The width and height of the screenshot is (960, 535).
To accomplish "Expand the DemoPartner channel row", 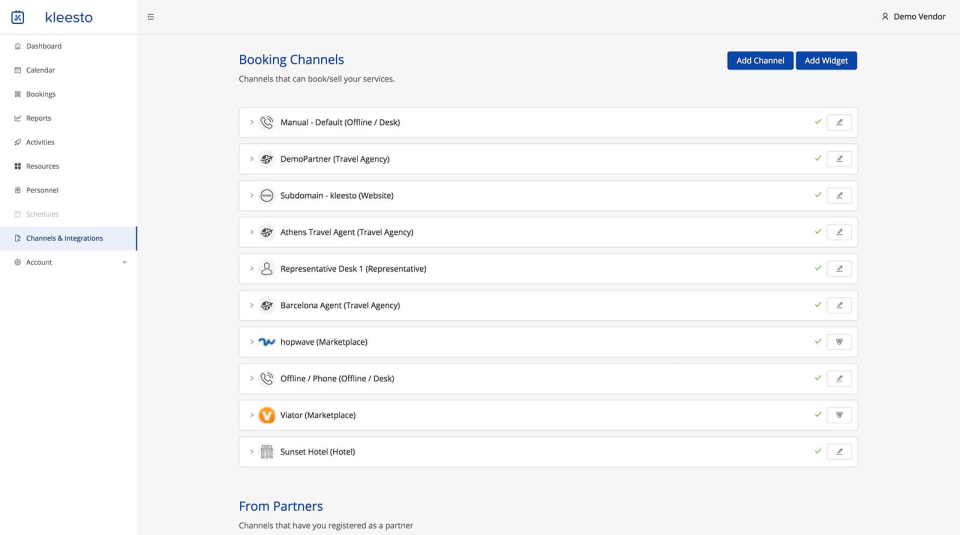I will [x=252, y=159].
